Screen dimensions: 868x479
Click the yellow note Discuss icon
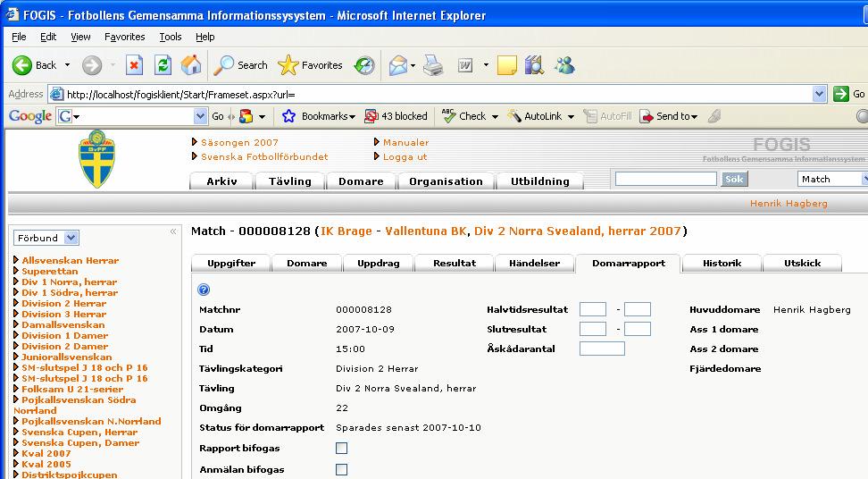506,65
